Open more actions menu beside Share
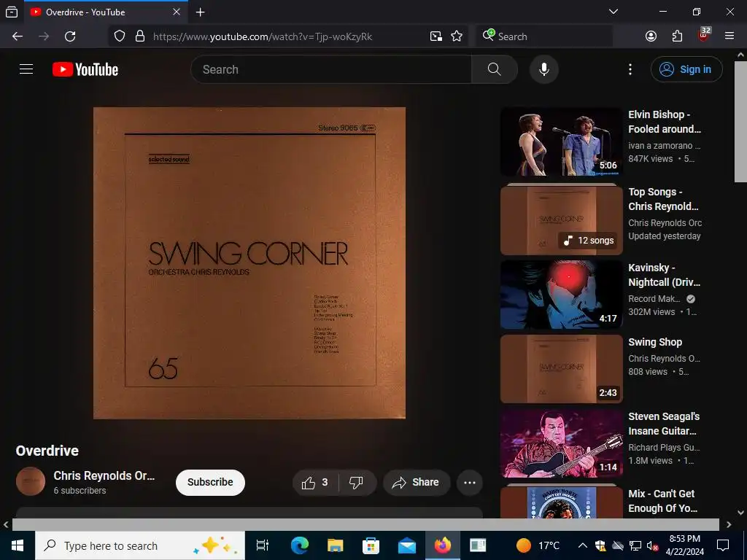Viewport: 747px width, 560px height. [x=470, y=483]
